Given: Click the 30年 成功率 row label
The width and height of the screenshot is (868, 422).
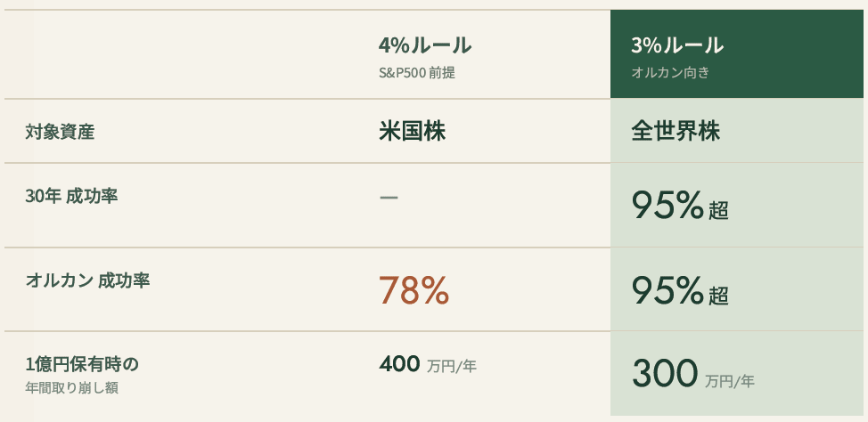Looking at the screenshot, I should [72, 196].
